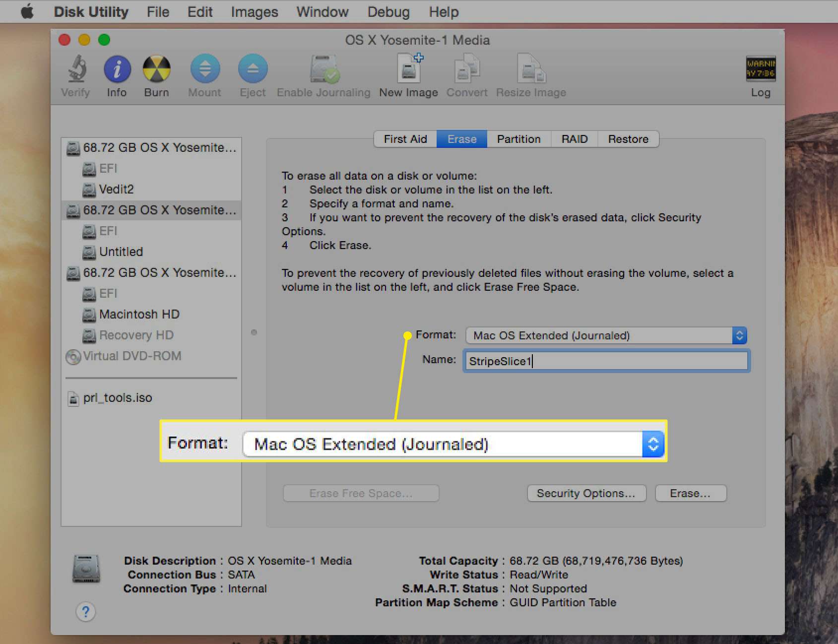Click the Erase... button
The image size is (838, 644).
(x=691, y=493)
